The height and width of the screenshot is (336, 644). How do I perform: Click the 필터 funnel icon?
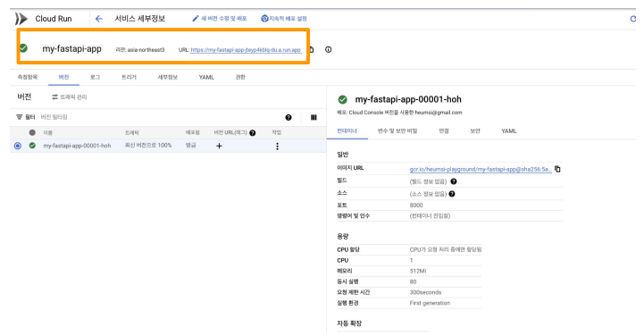pyautogui.click(x=20, y=117)
